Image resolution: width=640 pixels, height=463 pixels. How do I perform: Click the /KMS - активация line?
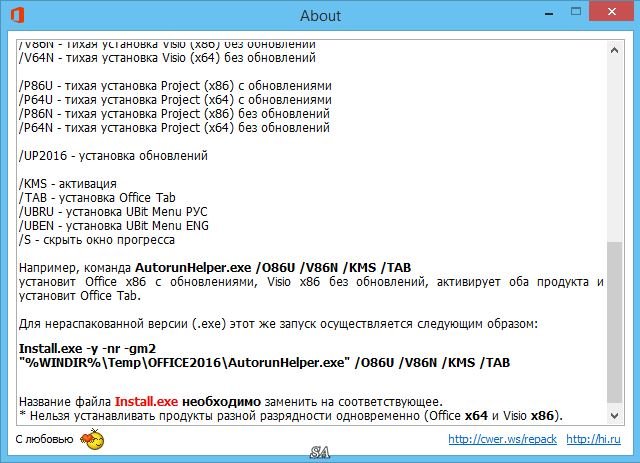click(68, 184)
